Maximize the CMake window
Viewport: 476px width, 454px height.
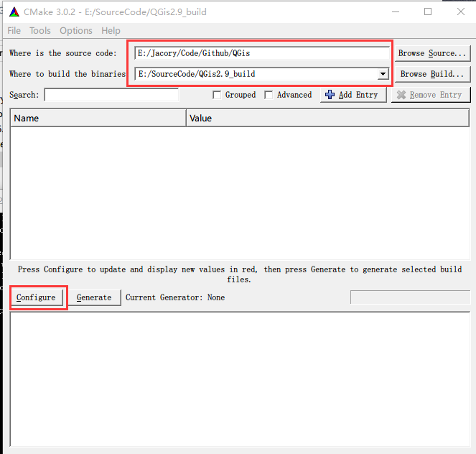pos(428,11)
